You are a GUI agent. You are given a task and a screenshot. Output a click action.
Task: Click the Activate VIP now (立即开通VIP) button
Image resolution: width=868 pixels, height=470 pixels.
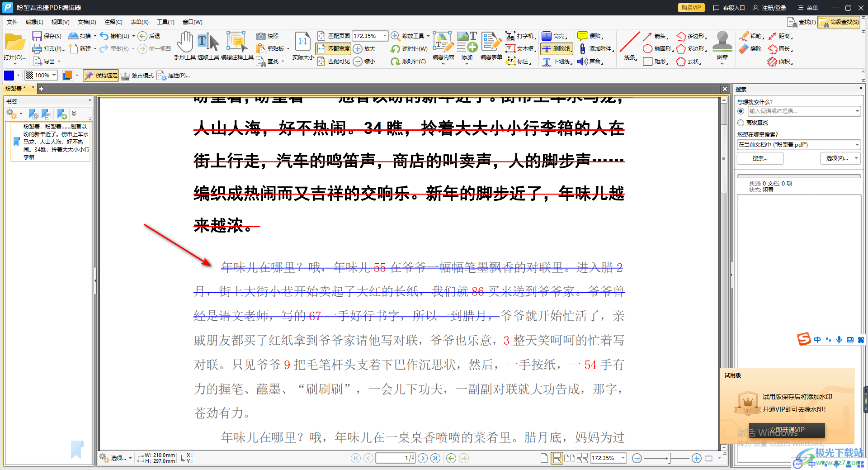[787, 430]
